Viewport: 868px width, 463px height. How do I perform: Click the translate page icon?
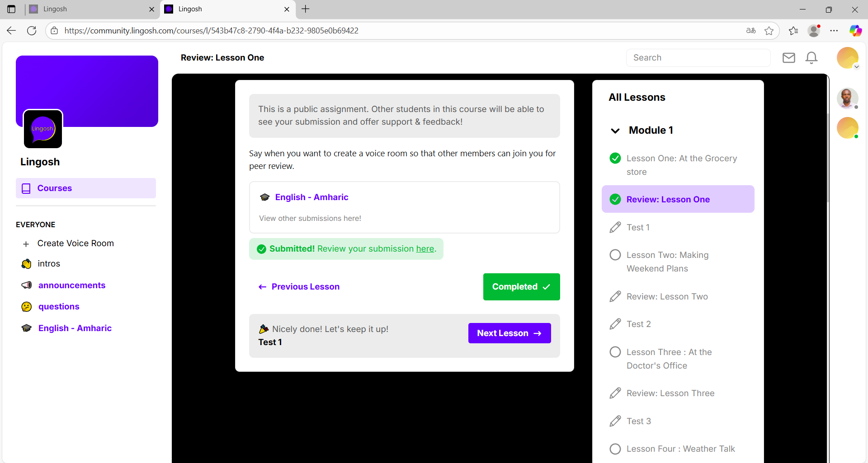click(x=751, y=31)
